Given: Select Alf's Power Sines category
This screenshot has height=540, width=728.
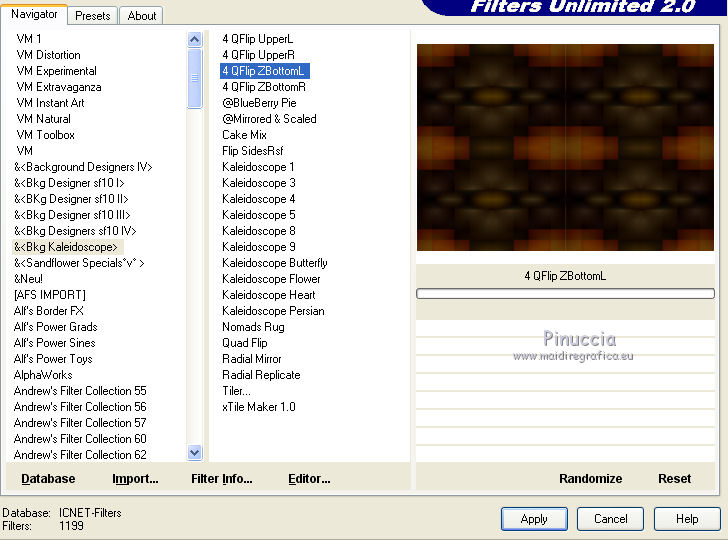Looking at the screenshot, I should 54,343.
